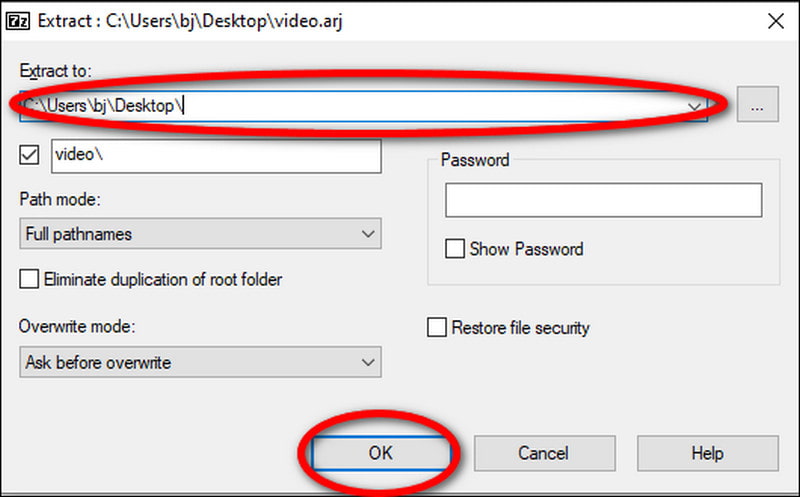Uncheck the video subfolder checkbox
Viewport: 800px width, 497px height.
(30, 156)
